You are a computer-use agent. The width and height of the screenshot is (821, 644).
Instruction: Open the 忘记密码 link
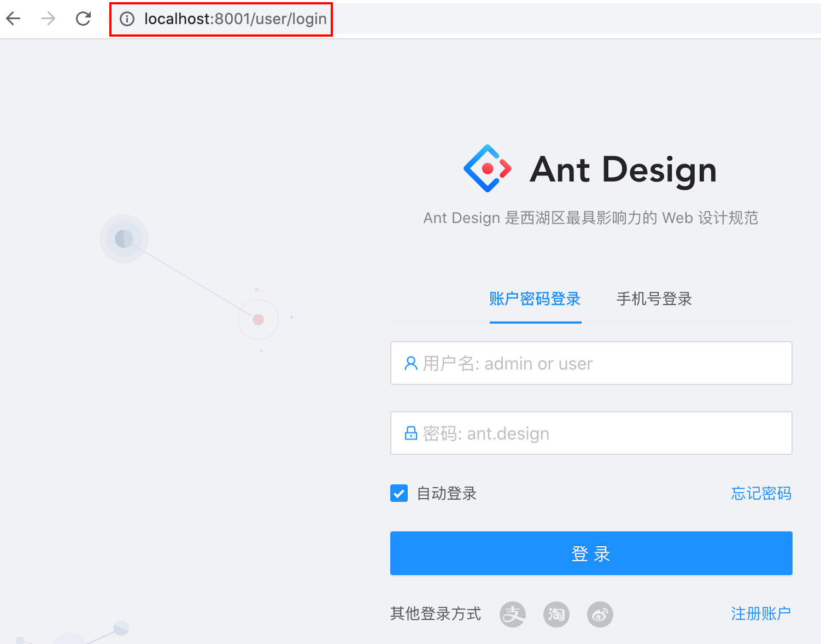click(761, 493)
